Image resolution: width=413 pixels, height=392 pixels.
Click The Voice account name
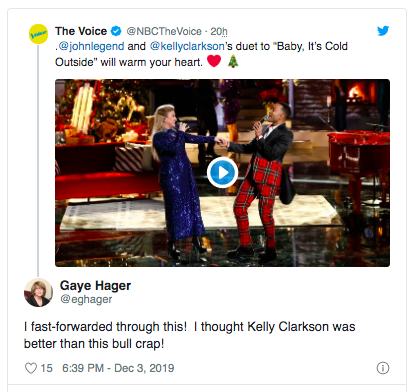81,31
